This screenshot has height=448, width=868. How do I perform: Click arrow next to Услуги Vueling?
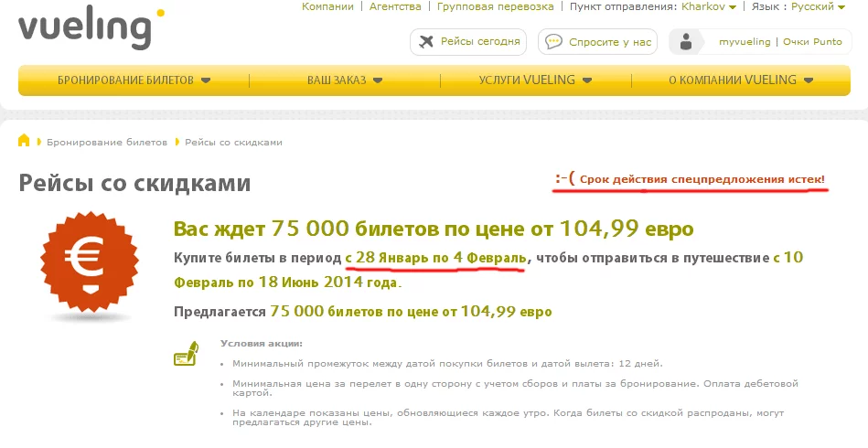(x=587, y=80)
